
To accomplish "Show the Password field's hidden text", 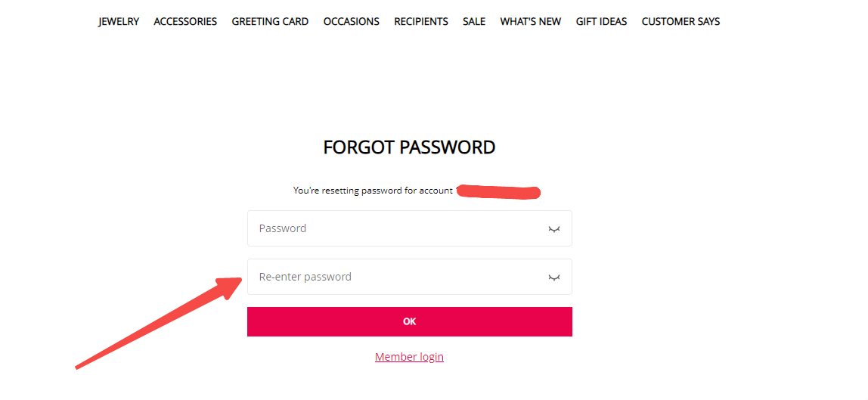I will (x=554, y=229).
